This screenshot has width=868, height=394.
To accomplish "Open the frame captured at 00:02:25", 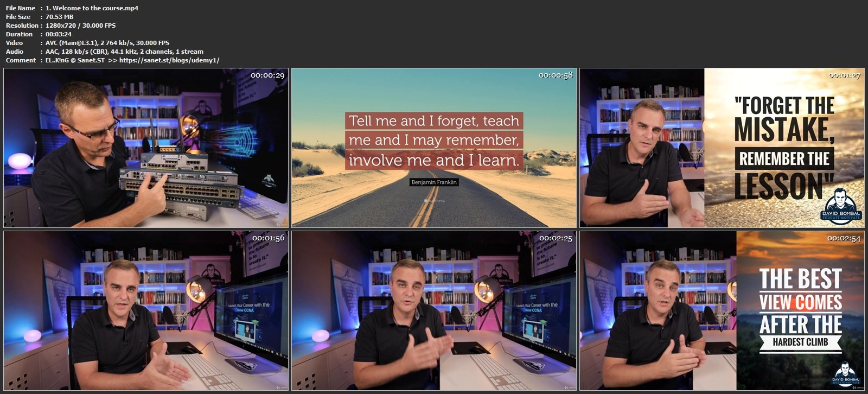I will [x=434, y=311].
